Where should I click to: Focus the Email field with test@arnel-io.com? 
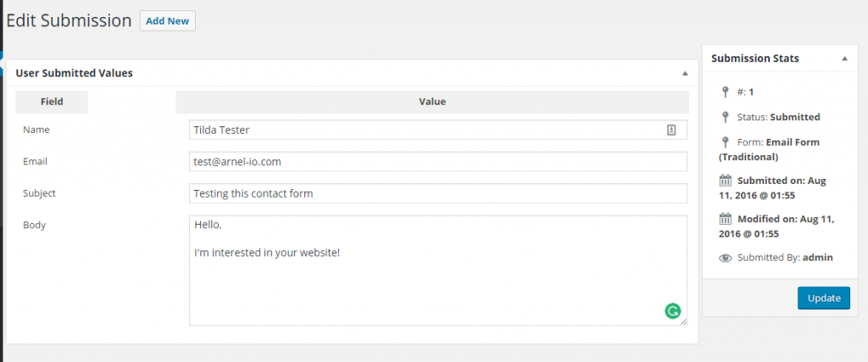(x=437, y=162)
